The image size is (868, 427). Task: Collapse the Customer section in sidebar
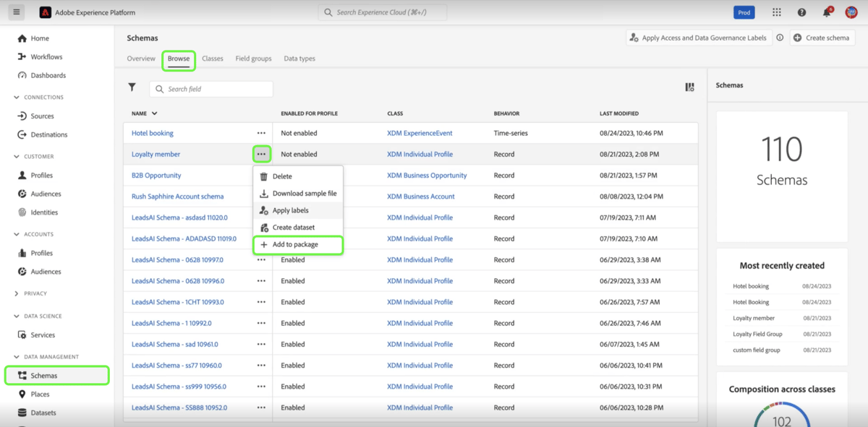(x=17, y=156)
